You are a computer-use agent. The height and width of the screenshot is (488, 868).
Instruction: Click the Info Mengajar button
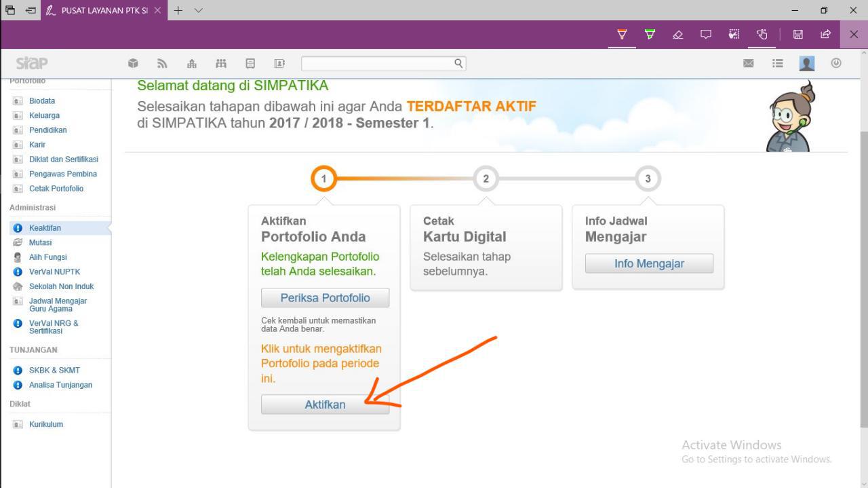pyautogui.click(x=649, y=263)
